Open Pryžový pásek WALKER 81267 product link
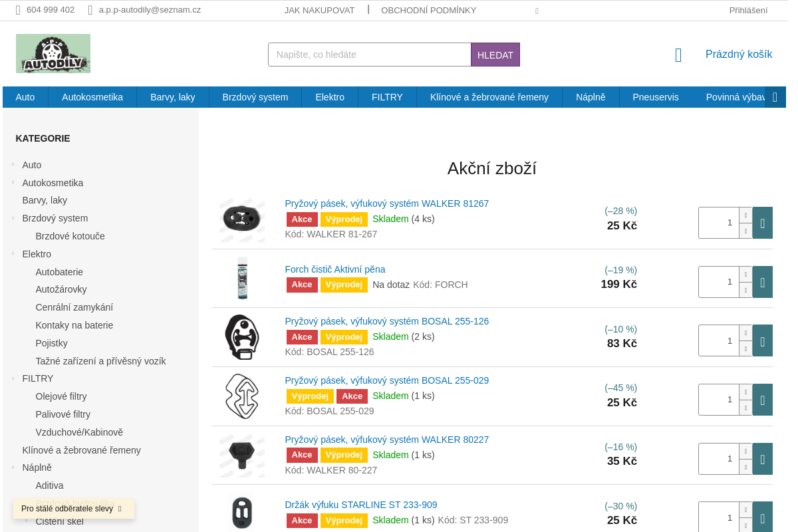 click(x=387, y=203)
